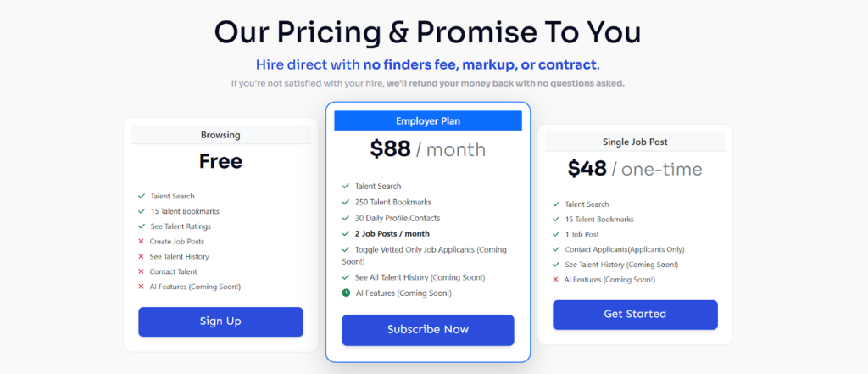Click the $48 / one-time price
868x374 pixels.
coord(635,169)
